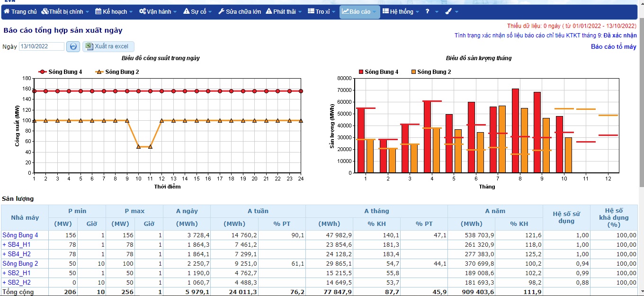
Task: Click the 'Đã xác nhận' status text
Action: 620,36
